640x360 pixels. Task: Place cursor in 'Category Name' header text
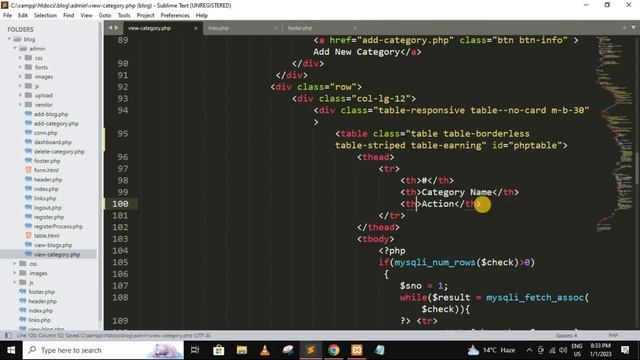click(x=456, y=192)
